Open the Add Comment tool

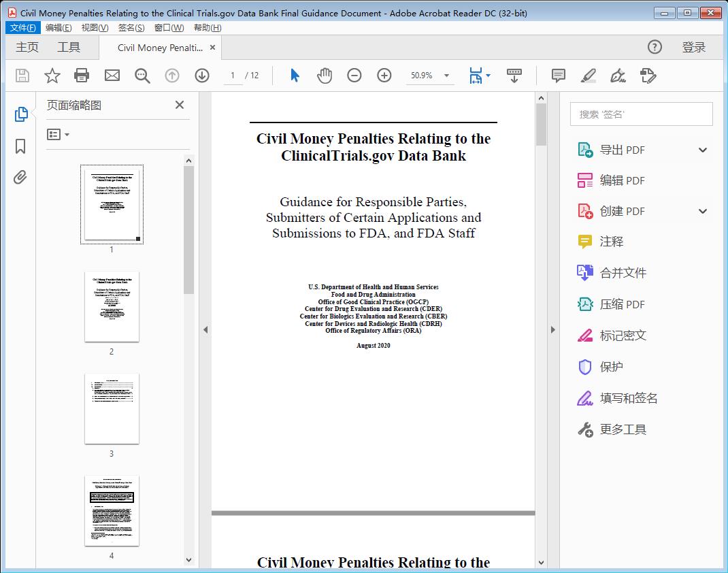click(x=558, y=76)
